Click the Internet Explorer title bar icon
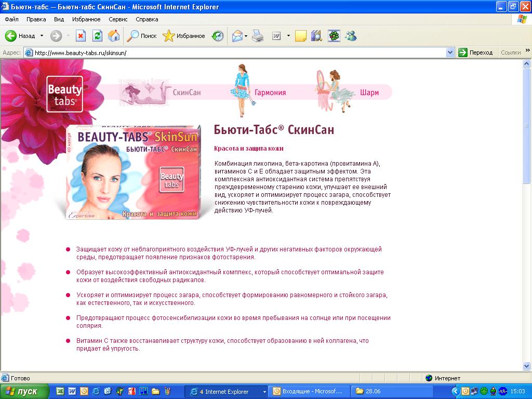532x399 pixels. pos(5,6)
